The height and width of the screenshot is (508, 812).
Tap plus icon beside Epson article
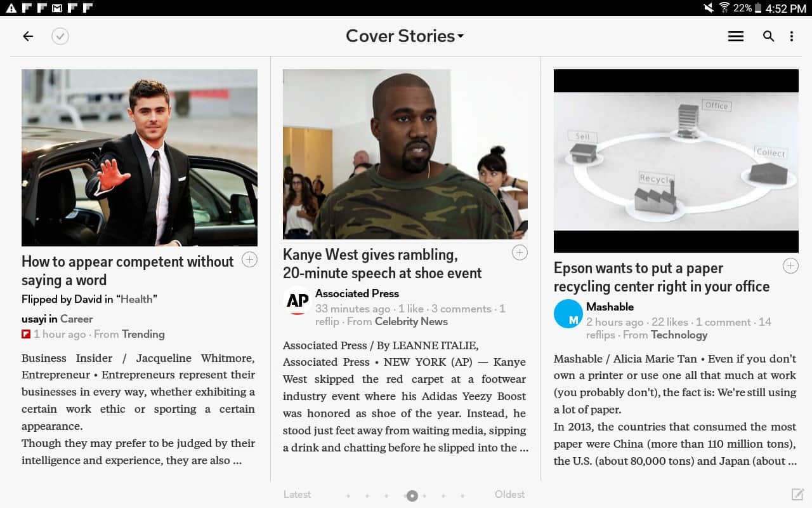pos(790,266)
